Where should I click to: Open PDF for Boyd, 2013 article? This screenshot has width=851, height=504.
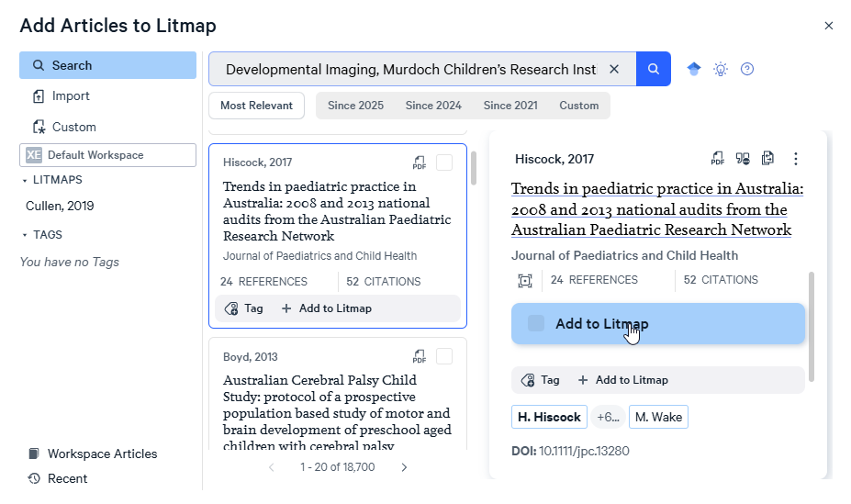click(x=420, y=356)
